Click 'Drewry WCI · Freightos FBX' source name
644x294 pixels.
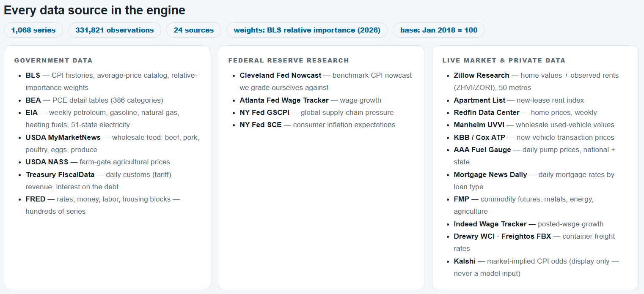pos(503,236)
